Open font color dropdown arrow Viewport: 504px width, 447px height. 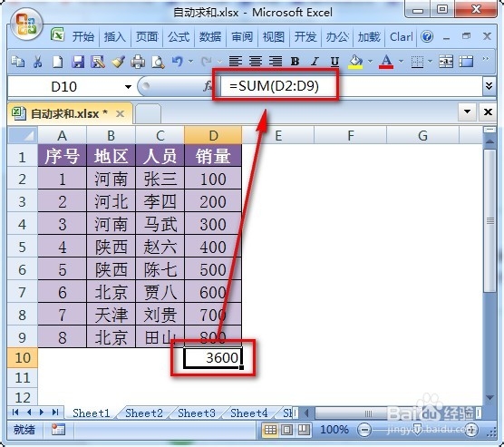point(401,61)
